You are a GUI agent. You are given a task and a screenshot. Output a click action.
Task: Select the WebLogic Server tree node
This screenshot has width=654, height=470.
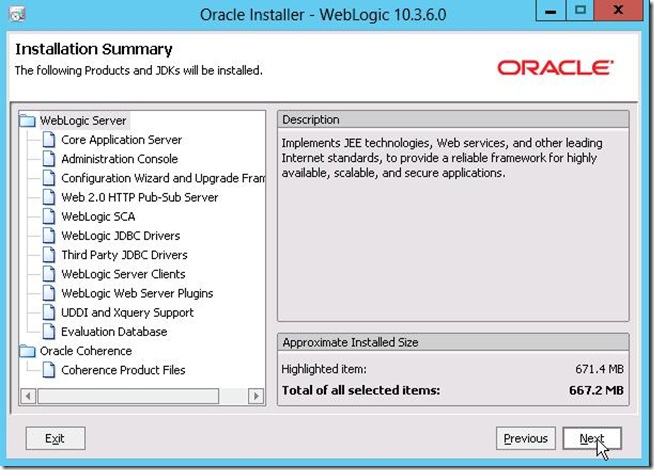(x=83, y=121)
